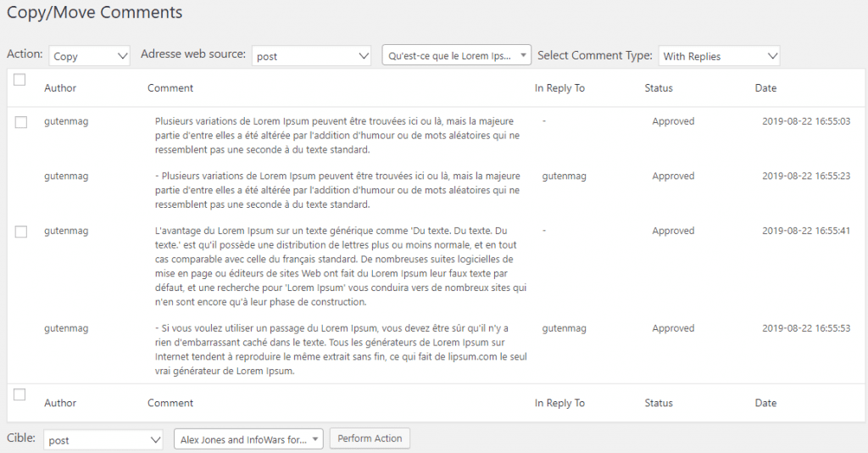Click the Author column header at top
Screen dimensions: 868x453
coord(60,88)
